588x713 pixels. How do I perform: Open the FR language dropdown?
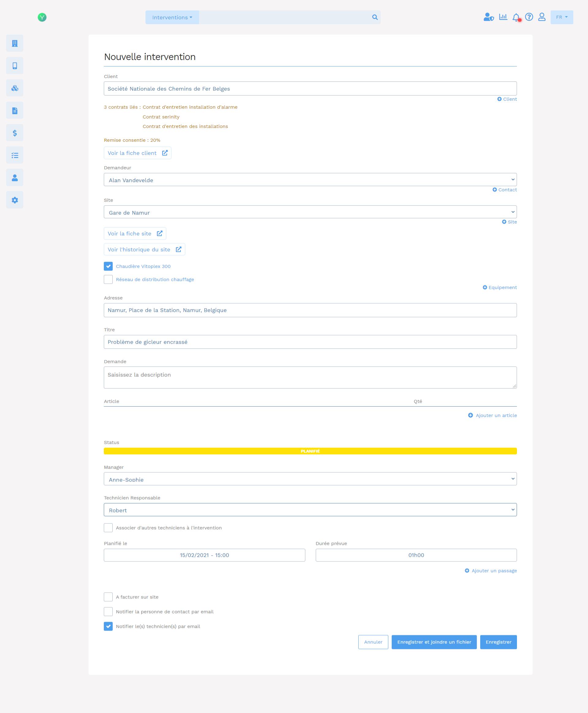point(562,17)
